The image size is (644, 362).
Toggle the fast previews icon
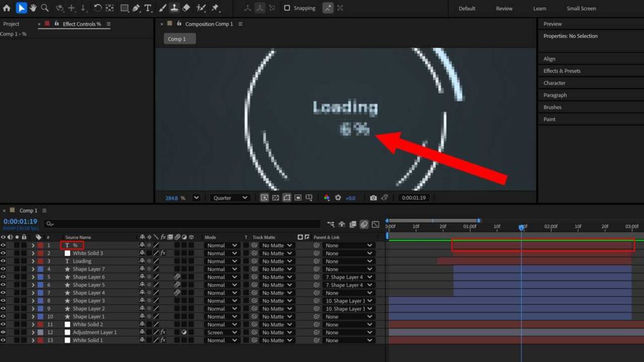pos(264,198)
